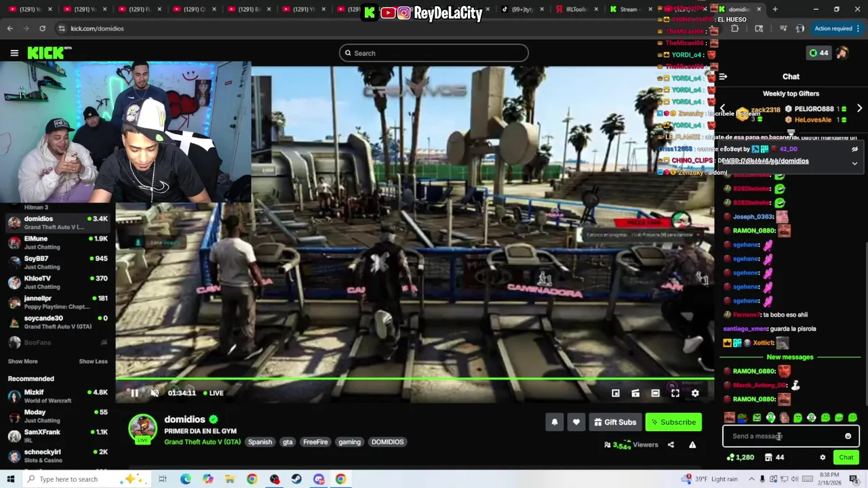The width and height of the screenshot is (868, 488).
Task: Open SoyBB7 channel in sidebar
Action: (58, 262)
